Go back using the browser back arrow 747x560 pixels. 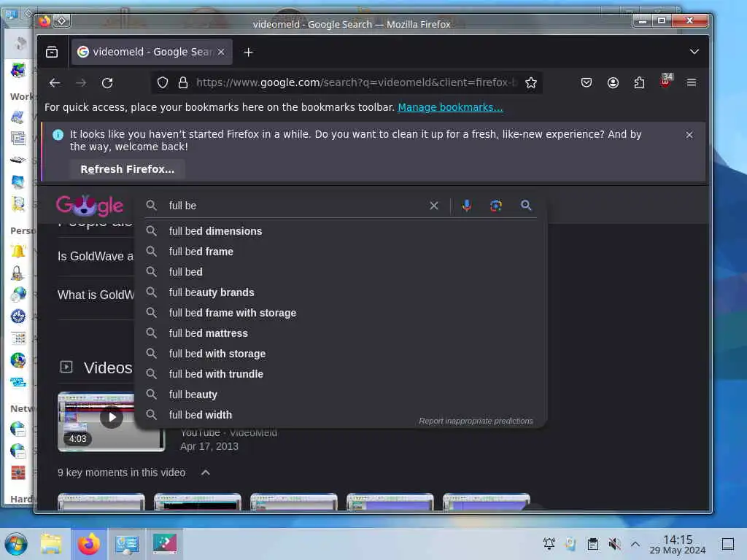(x=55, y=83)
